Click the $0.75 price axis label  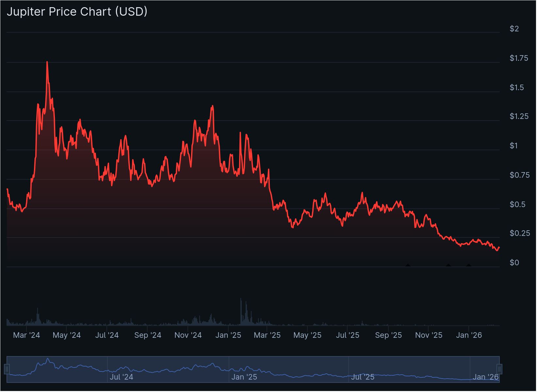(x=520, y=175)
